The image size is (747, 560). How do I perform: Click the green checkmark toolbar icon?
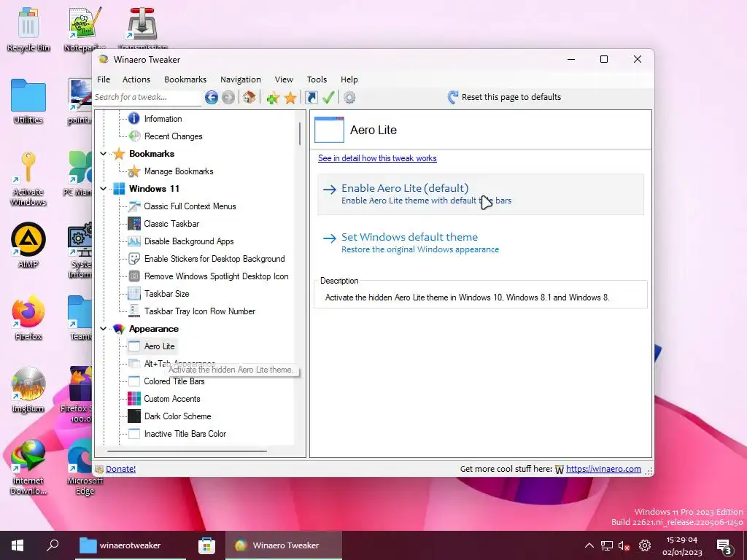[x=328, y=98]
